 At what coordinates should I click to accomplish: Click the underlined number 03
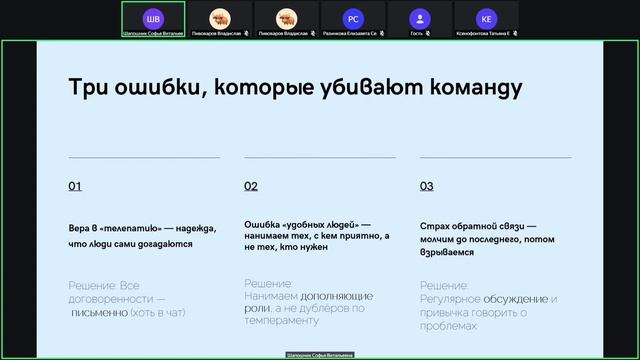pos(427,186)
